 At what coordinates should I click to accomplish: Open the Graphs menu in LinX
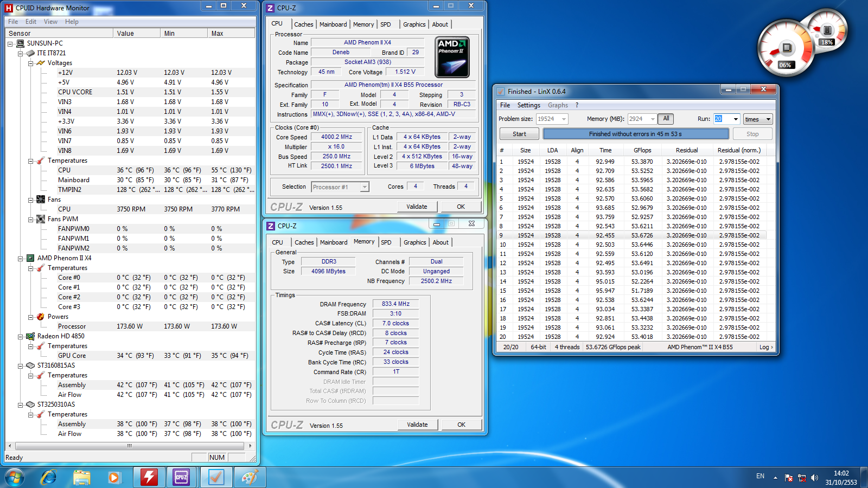click(558, 105)
